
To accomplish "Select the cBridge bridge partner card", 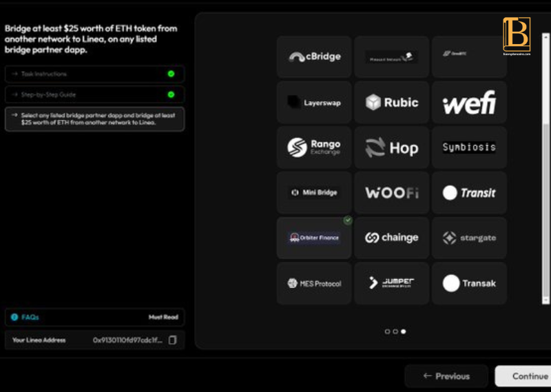I will point(314,56).
